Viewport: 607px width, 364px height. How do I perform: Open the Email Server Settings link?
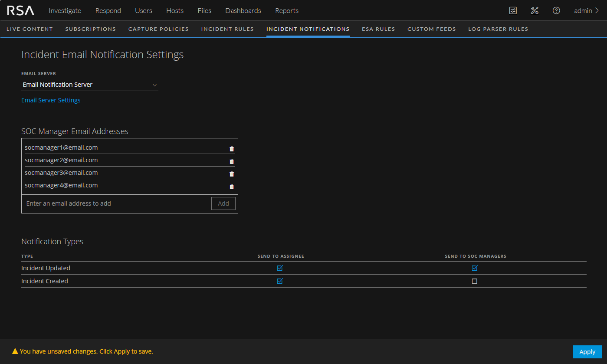[x=51, y=100]
